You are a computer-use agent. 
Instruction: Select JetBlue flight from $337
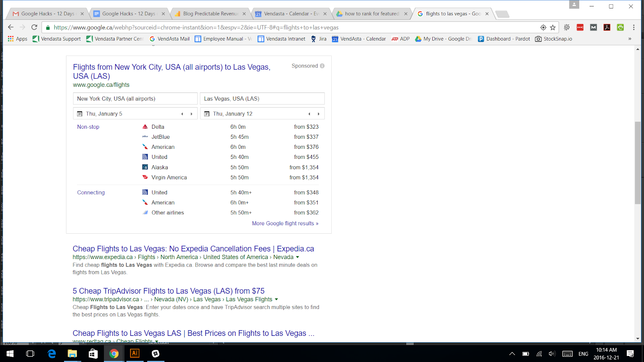(230, 137)
